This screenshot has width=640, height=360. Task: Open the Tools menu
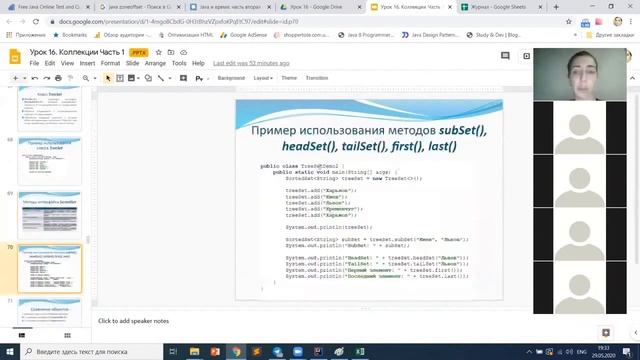[179, 63]
